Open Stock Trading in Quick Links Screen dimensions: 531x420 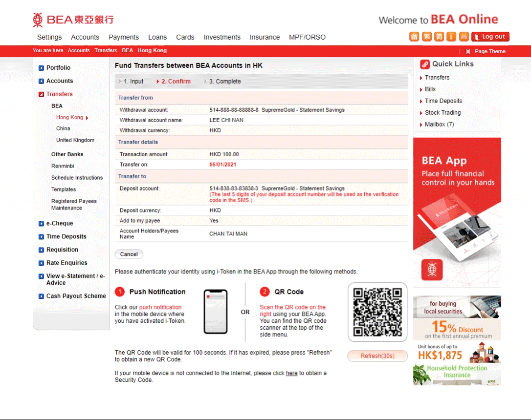point(442,113)
